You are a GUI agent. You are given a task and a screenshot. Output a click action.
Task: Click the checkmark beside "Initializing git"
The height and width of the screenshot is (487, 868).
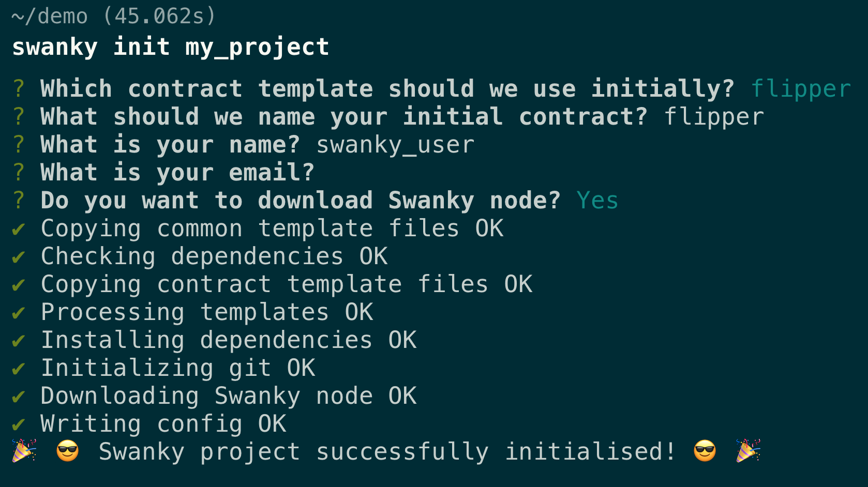click(x=19, y=369)
